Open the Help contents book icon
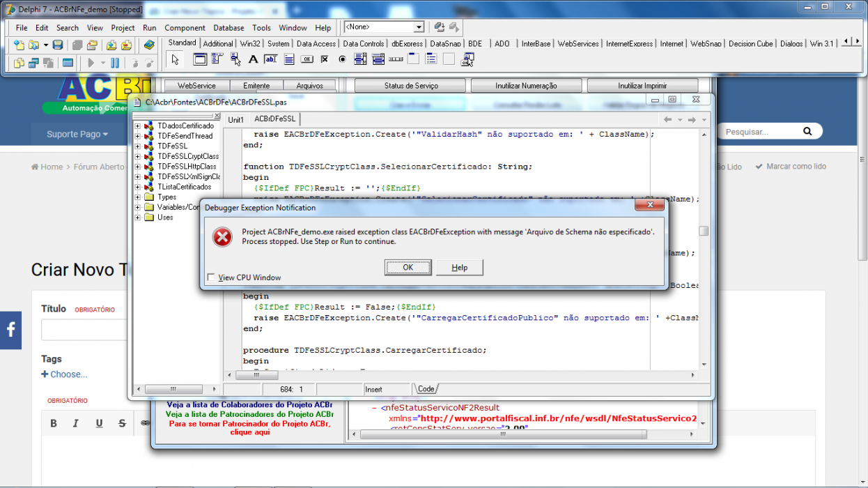 click(148, 45)
